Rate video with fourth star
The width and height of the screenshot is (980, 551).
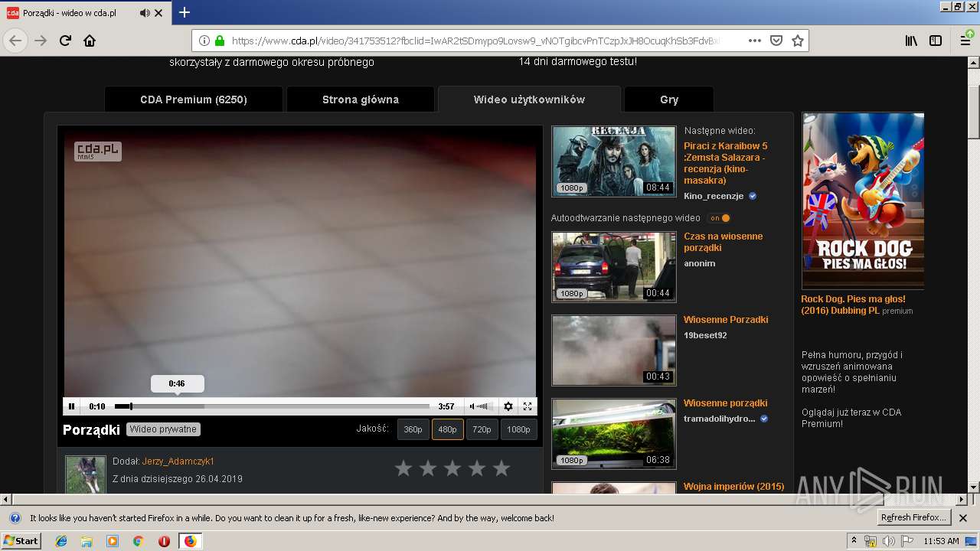click(477, 468)
